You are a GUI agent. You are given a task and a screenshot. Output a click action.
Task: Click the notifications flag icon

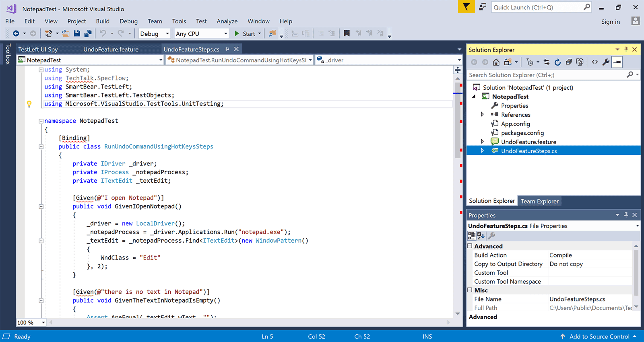pos(466,7)
